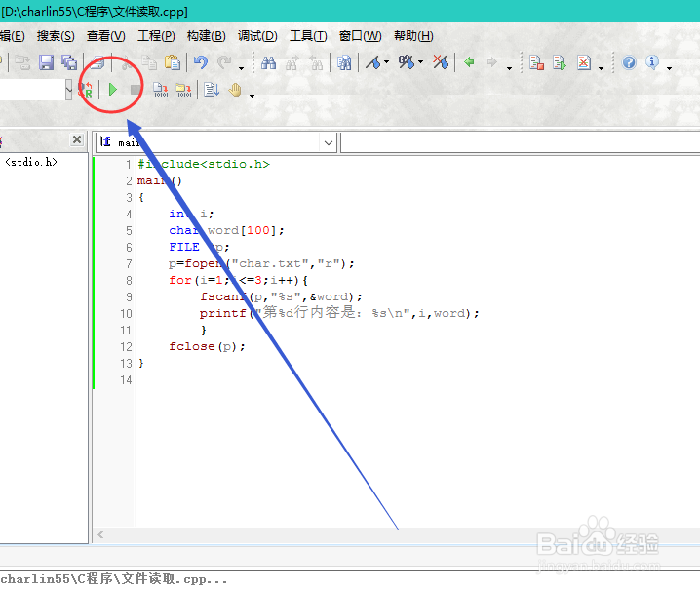Screen dimensions: 700x590
Task: Open the go-to bookmark dropdown arrow
Action: pyautogui.click(x=420, y=62)
